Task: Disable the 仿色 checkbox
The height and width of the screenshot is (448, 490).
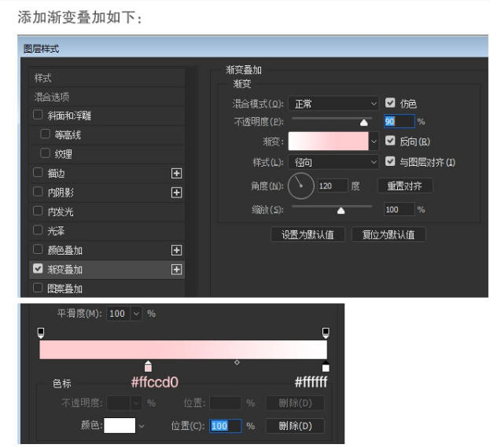Action: click(391, 103)
